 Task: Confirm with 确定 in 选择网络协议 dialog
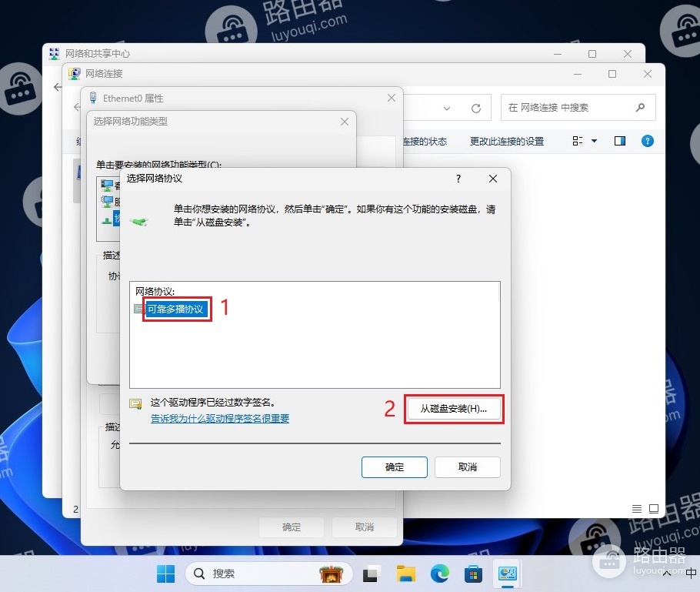click(394, 467)
